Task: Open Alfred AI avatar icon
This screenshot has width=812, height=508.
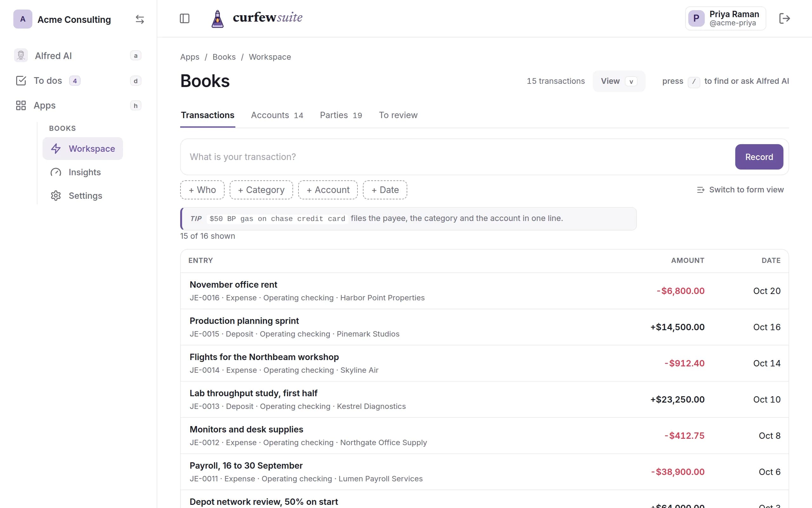Action: click(x=21, y=56)
